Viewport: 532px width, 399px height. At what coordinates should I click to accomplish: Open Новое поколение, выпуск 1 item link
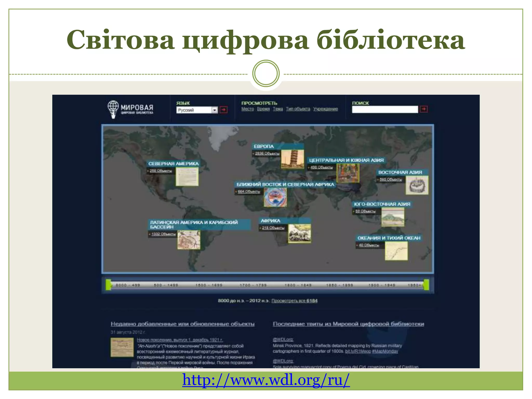(180, 340)
